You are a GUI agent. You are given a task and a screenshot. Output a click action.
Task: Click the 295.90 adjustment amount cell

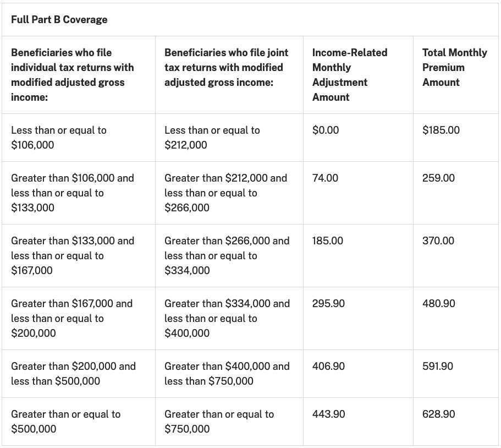pyautogui.click(x=328, y=304)
